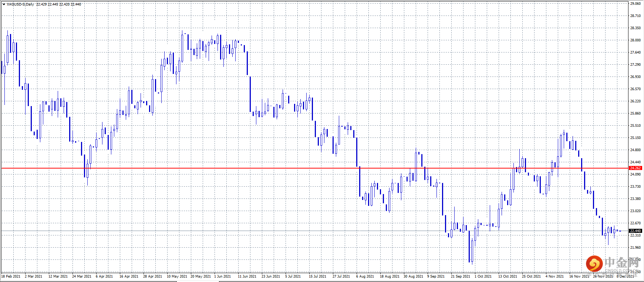Click the 1 Jun 2021 date label

(222, 276)
